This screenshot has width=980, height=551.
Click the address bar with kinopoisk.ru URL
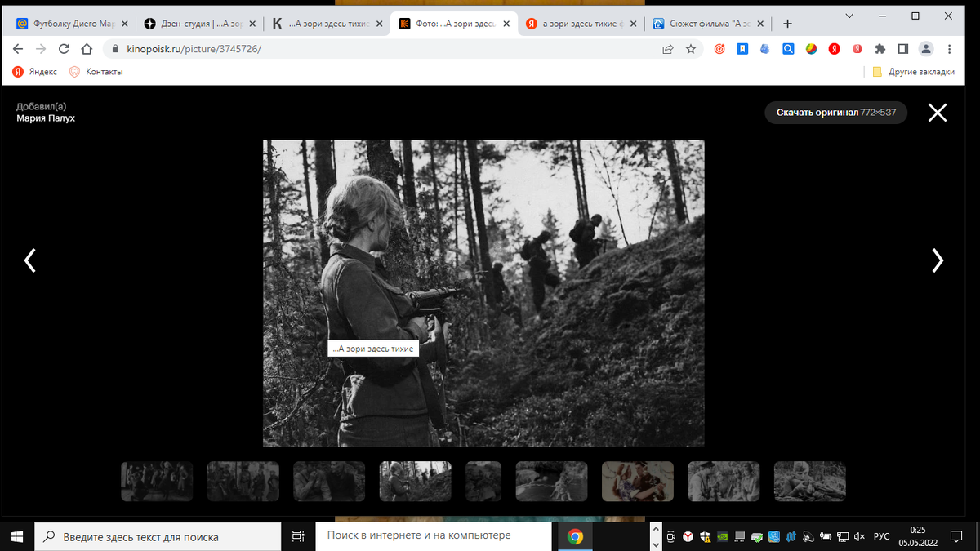pos(392,49)
